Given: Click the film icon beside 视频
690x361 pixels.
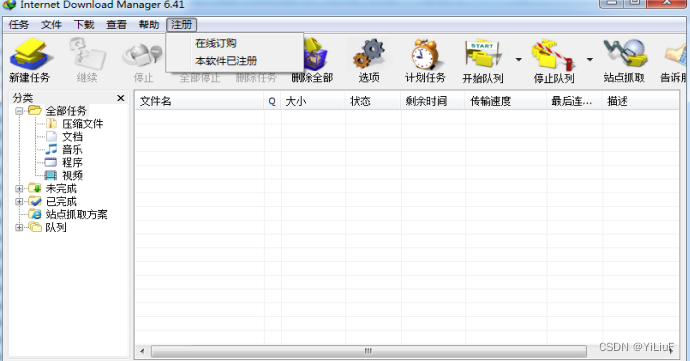Looking at the screenshot, I should tap(51, 175).
